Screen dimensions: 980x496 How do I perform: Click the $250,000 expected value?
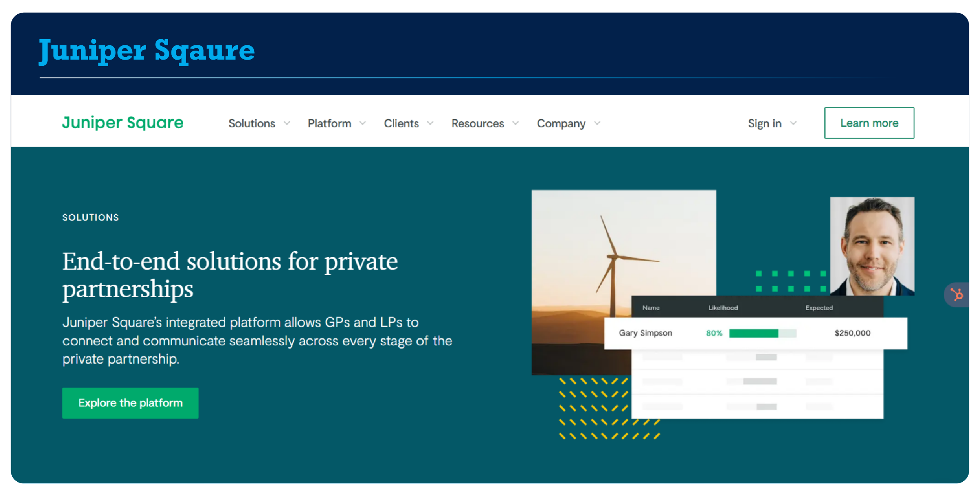(852, 333)
